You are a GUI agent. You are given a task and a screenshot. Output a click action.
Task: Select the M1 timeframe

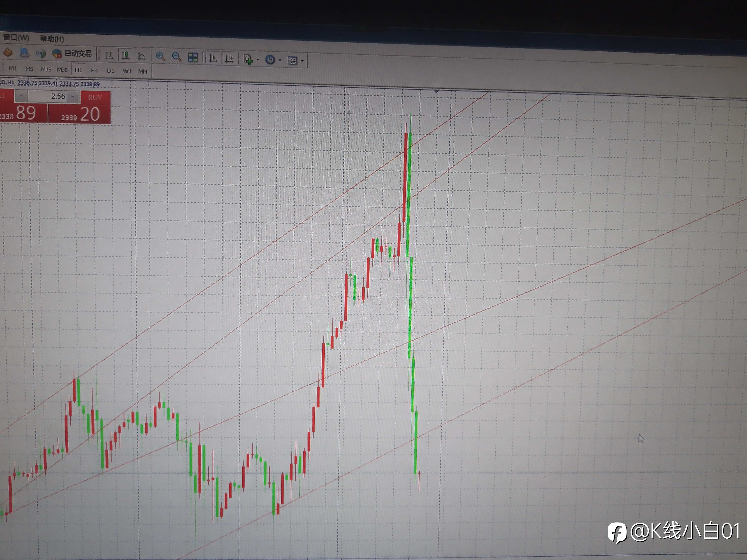[13, 69]
